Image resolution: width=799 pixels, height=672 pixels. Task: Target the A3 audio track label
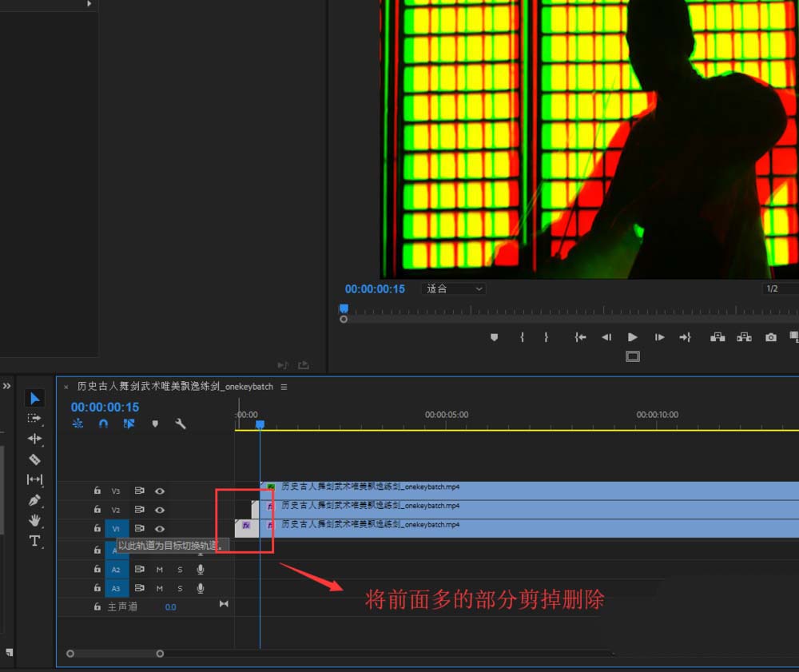(117, 588)
